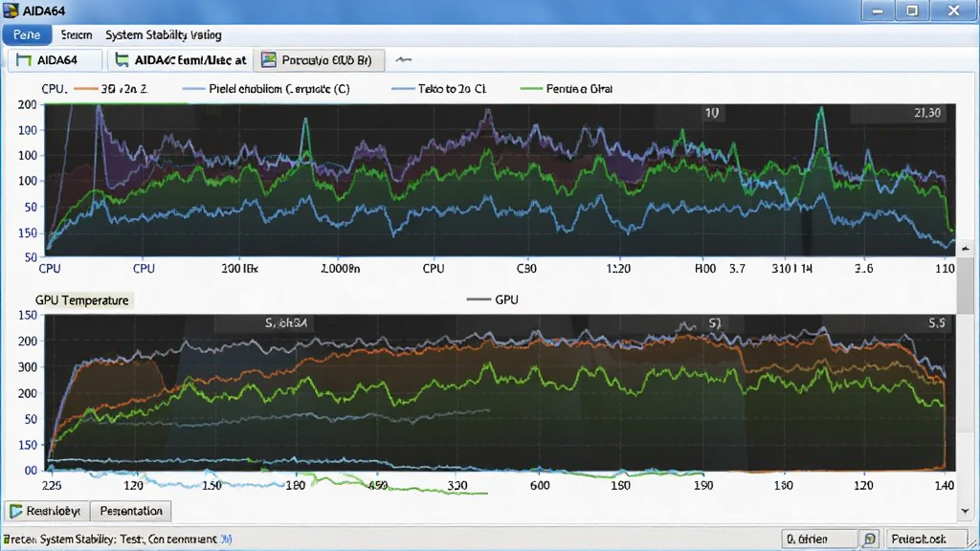Switch to the first AIDA64 tab
This screenshot has width=980, height=551.
point(55,60)
